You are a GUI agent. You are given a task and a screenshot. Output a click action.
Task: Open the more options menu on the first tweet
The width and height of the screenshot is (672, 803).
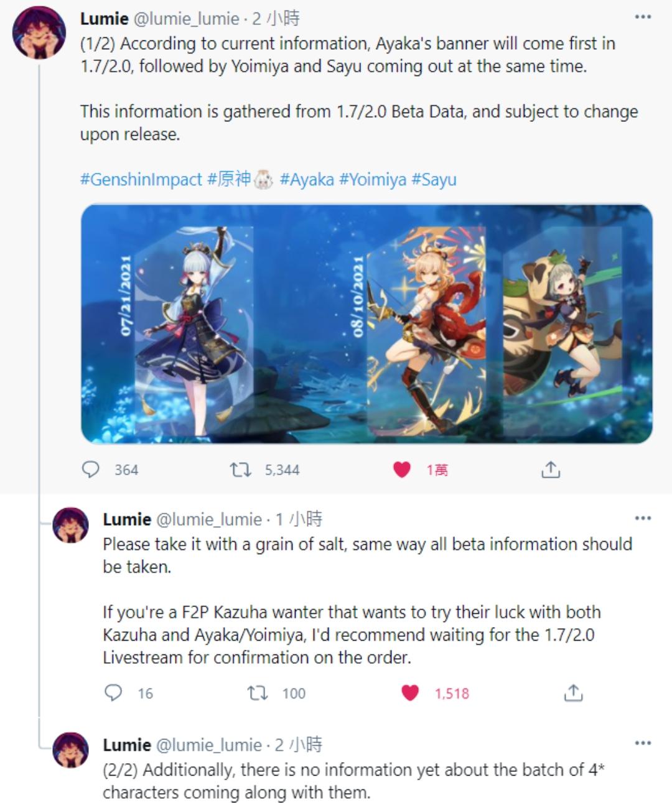tap(643, 17)
